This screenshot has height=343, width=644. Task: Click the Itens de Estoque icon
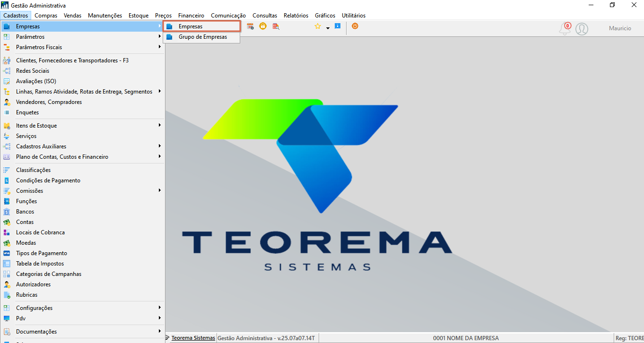[x=7, y=126]
